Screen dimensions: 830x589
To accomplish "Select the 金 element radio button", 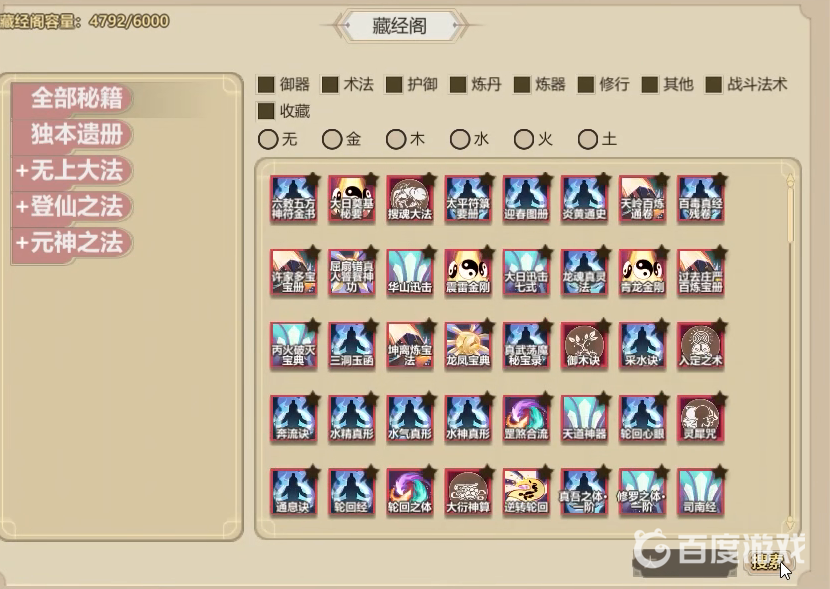I will [x=332, y=140].
